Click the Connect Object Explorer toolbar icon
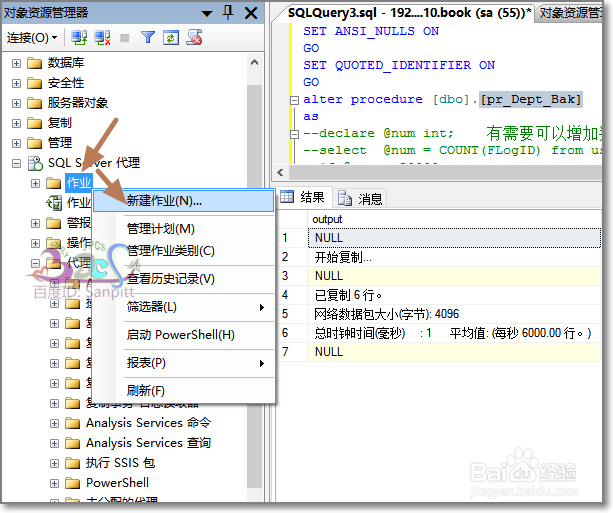613x513 pixels. [79, 38]
